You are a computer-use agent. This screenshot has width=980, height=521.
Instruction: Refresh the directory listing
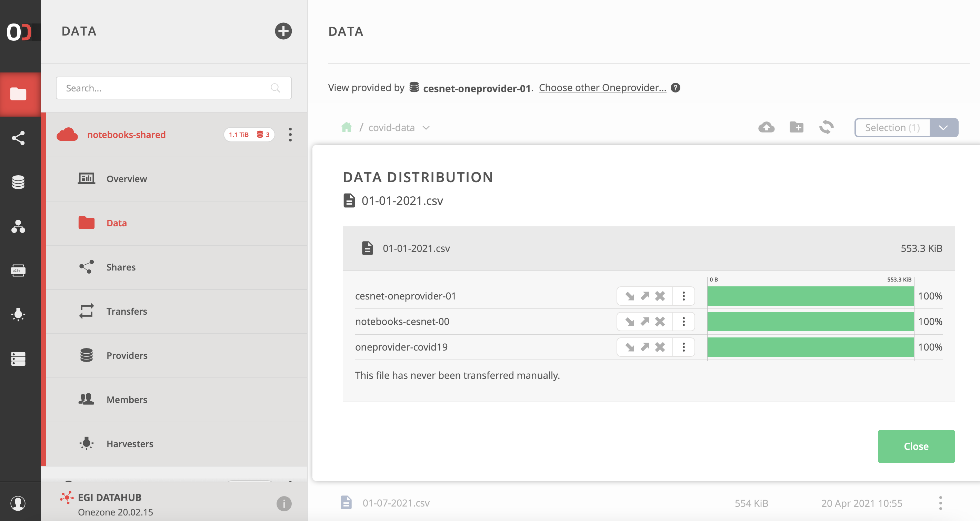[x=826, y=128]
